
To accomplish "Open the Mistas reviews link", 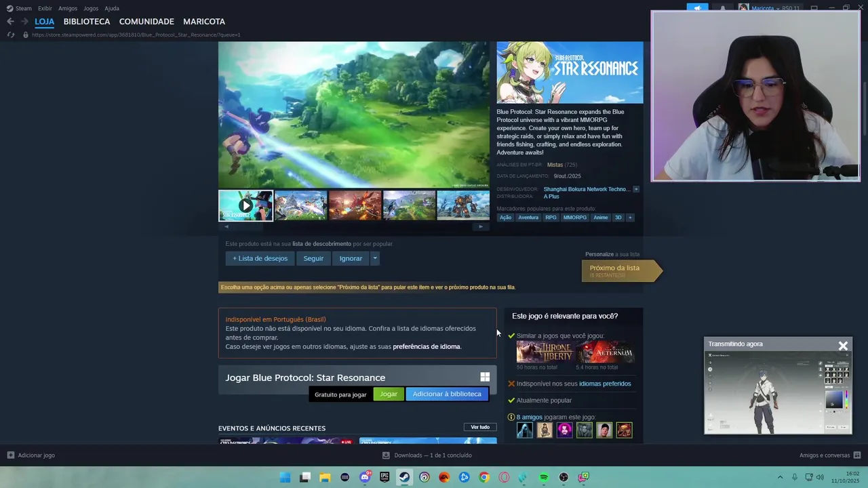I will (555, 165).
